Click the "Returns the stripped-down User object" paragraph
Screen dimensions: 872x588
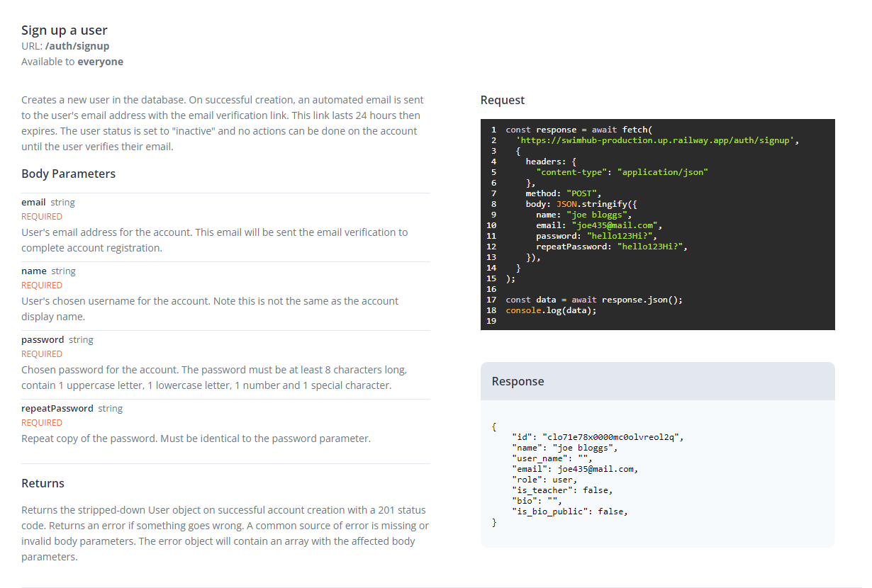point(225,533)
